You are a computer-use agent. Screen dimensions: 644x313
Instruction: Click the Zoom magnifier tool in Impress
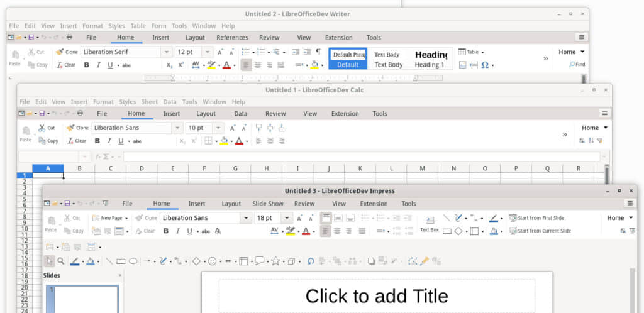point(61,261)
